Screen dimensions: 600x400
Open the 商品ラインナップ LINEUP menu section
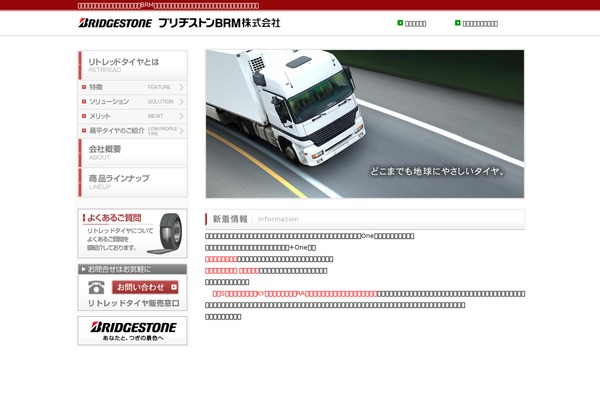132,182
